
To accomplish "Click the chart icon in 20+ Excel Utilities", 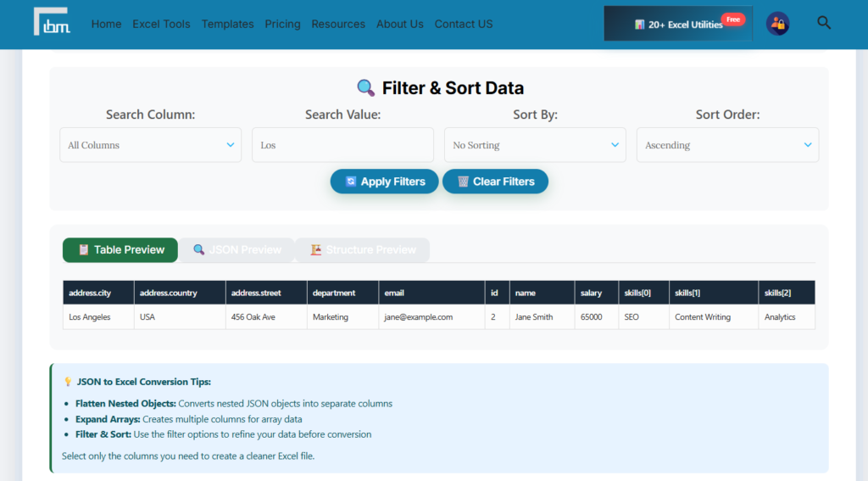I will pyautogui.click(x=639, y=25).
